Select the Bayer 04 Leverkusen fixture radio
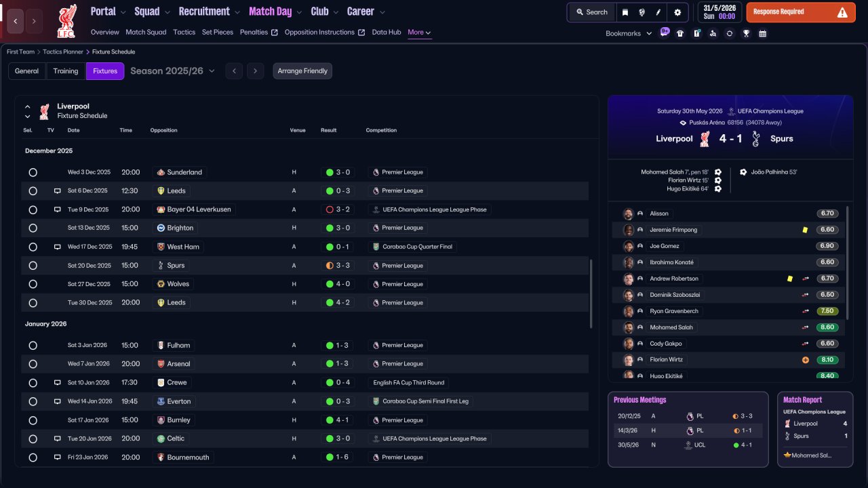 [x=33, y=209]
